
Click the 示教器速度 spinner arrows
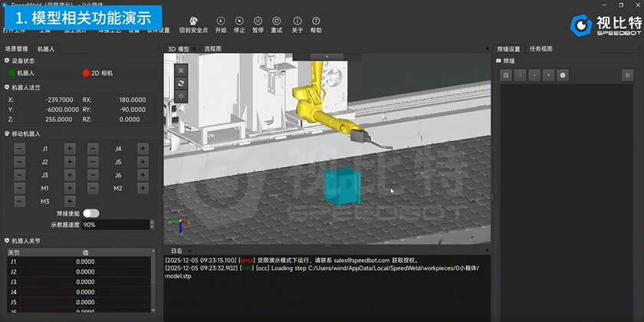[x=152, y=225]
